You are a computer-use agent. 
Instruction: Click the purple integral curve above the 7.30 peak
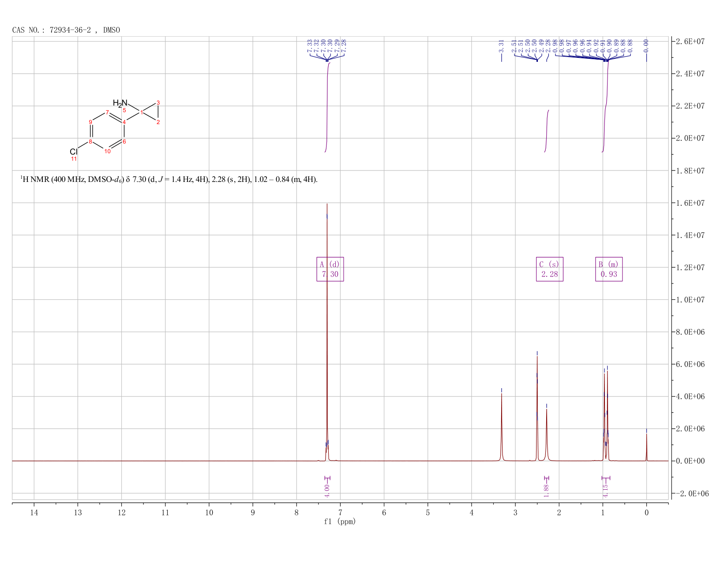pos(327,108)
